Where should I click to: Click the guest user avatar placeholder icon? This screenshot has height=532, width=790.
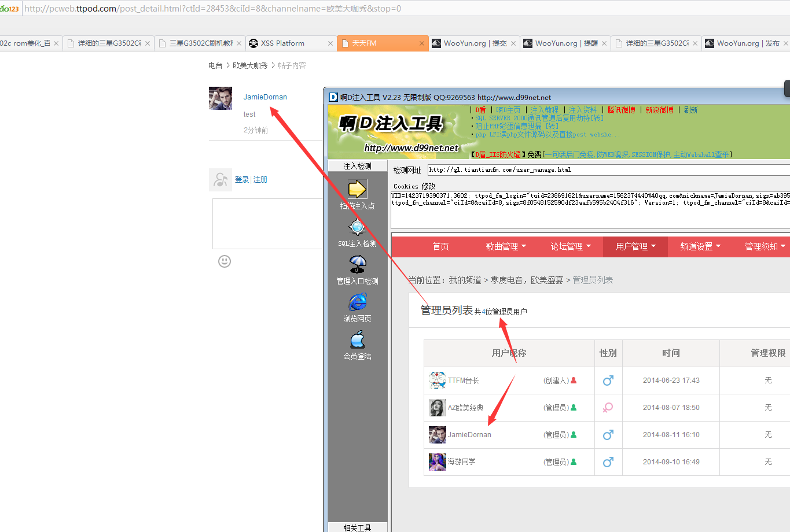(x=221, y=180)
